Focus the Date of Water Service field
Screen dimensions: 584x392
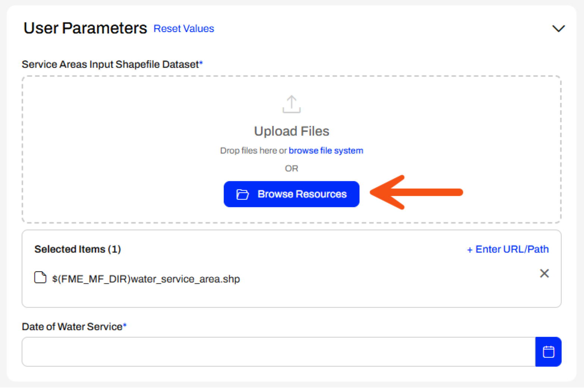(x=279, y=352)
